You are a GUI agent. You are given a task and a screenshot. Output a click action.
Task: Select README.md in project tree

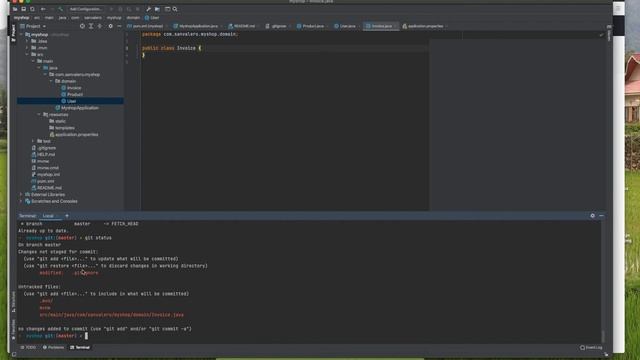click(46, 188)
